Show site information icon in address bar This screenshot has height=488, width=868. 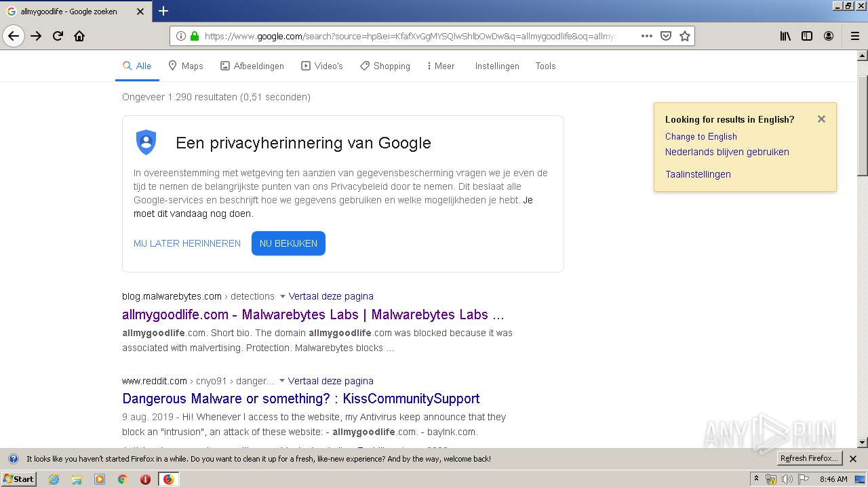click(181, 36)
